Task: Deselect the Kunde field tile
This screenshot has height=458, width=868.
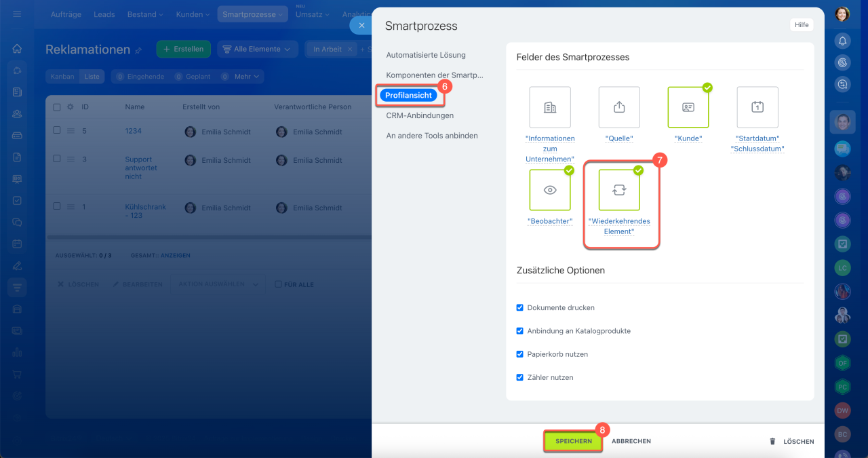Action: 688,107
